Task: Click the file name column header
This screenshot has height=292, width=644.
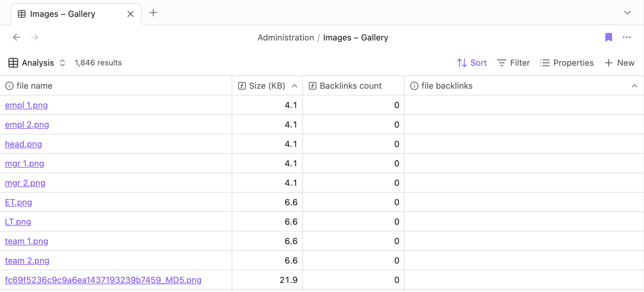Action: click(34, 86)
